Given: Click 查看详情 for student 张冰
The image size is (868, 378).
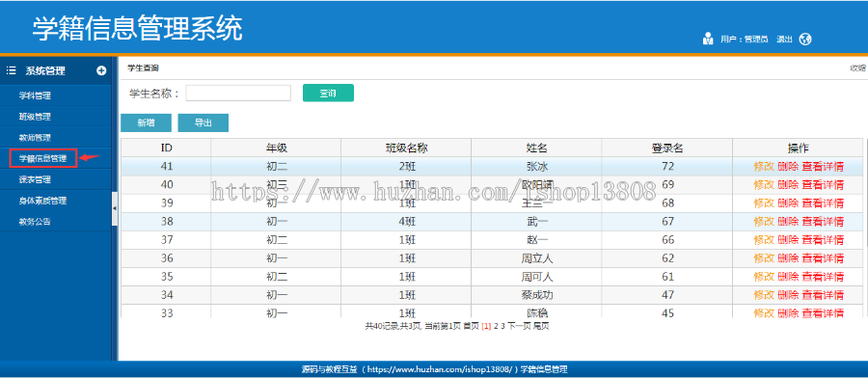Looking at the screenshot, I should tap(823, 166).
